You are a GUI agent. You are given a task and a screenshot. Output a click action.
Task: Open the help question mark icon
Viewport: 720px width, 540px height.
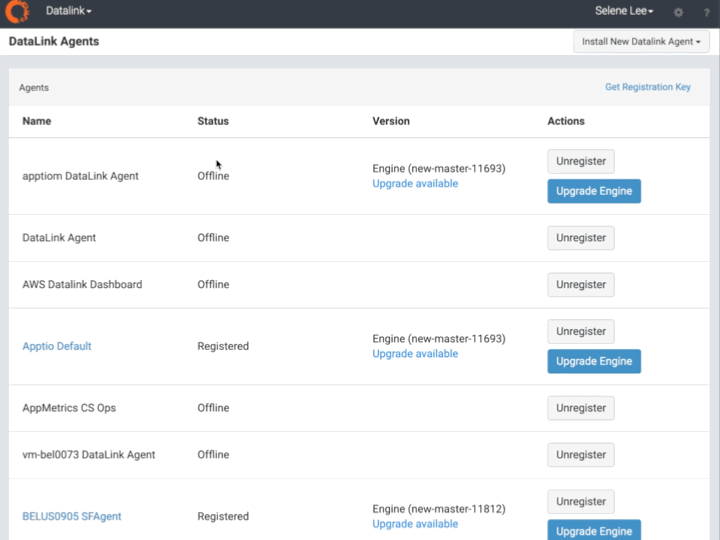tap(707, 13)
